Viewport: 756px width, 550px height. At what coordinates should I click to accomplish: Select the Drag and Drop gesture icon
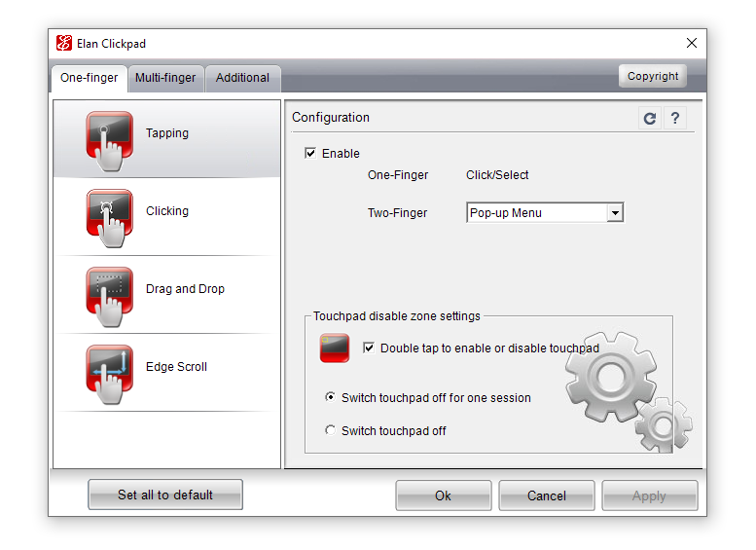pyautogui.click(x=110, y=296)
